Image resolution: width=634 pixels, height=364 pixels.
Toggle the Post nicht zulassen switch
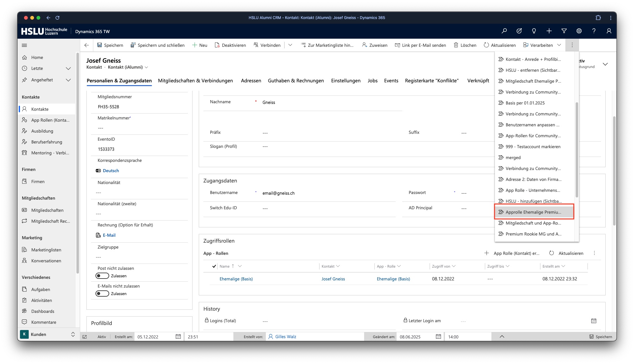102,276
